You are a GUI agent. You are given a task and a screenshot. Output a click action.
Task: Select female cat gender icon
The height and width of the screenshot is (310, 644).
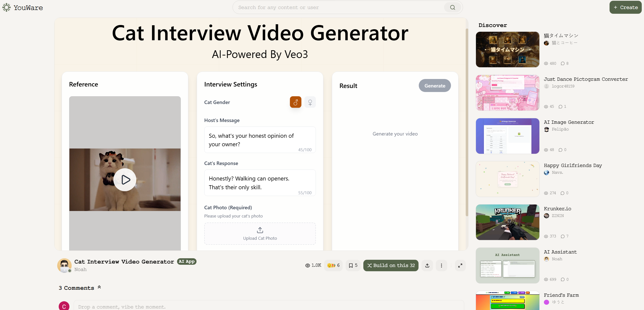coord(310,102)
